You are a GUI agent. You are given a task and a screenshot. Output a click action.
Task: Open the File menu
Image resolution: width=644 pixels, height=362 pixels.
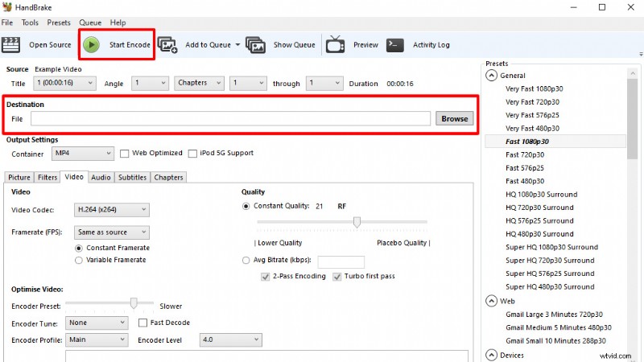coord(7,23)
